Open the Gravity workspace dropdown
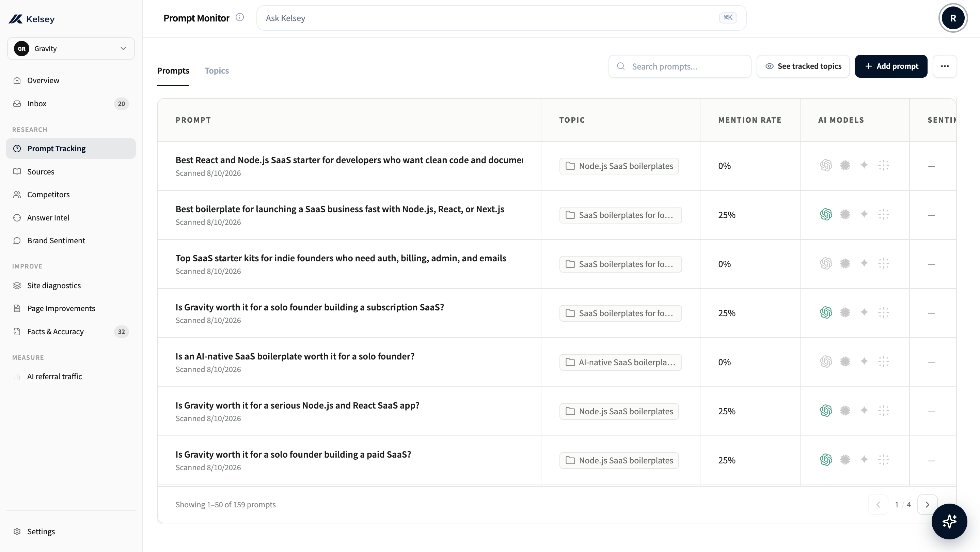Image resolution: width=980 pixels, height=552 pixels. [x=71, y=49]
